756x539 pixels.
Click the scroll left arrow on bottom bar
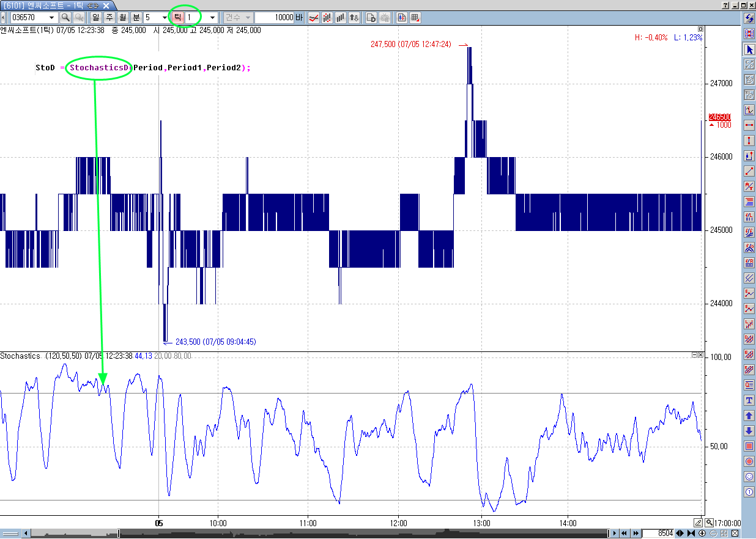26,533
